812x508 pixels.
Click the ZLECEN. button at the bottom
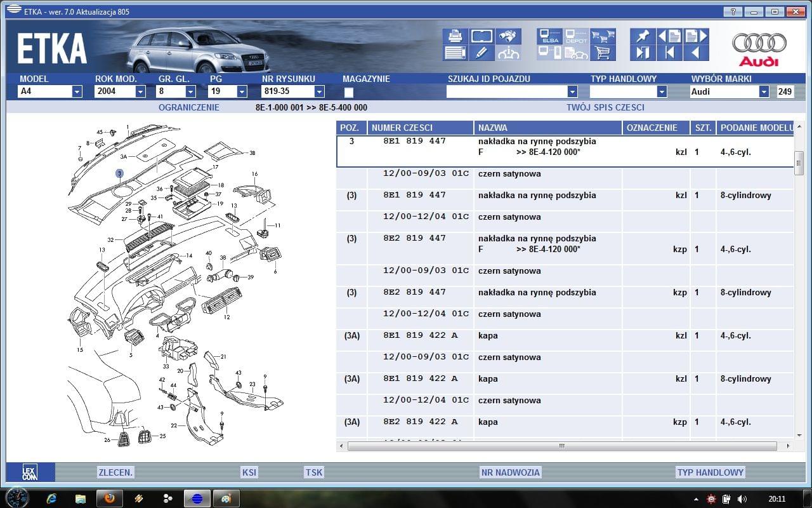[x=115, y=472]
